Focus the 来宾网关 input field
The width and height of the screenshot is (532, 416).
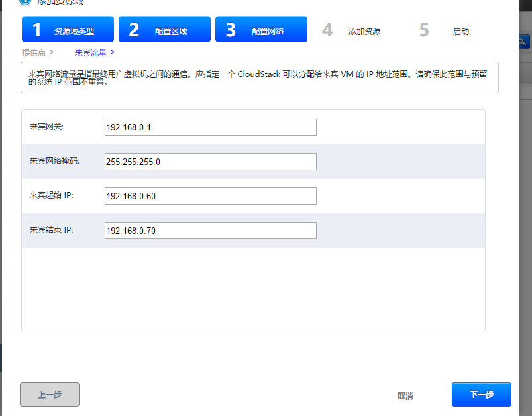[x=210, y=127]
